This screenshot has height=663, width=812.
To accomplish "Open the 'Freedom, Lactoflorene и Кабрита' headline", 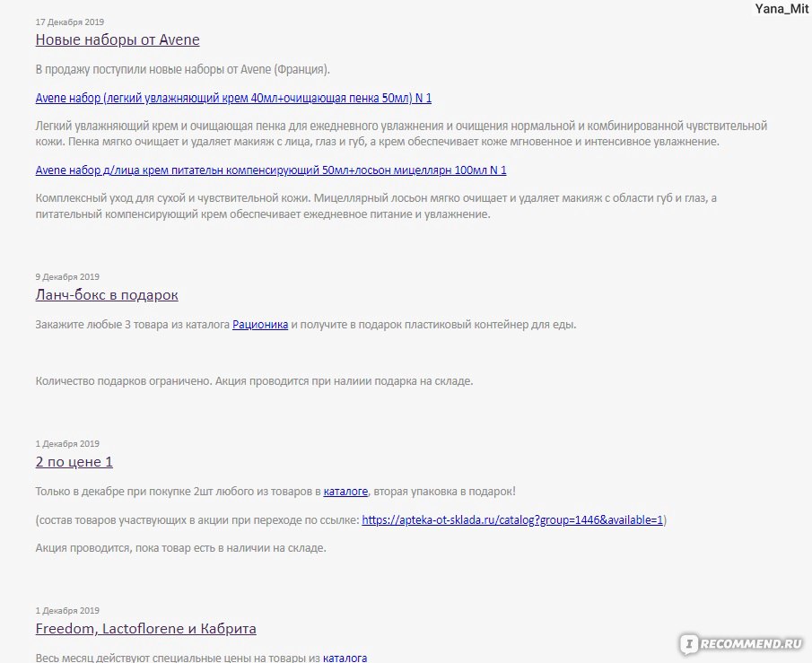I will coord(145,628).
